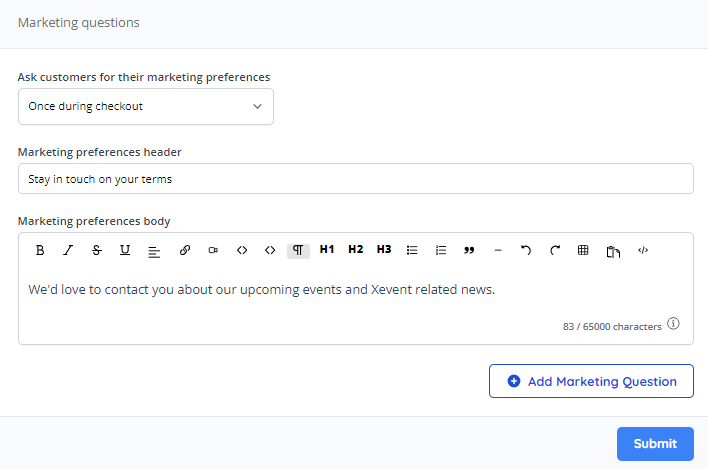
Task: Toggle bold formatting in the editor
Action: pyautogui.click(x=40, y=250)
